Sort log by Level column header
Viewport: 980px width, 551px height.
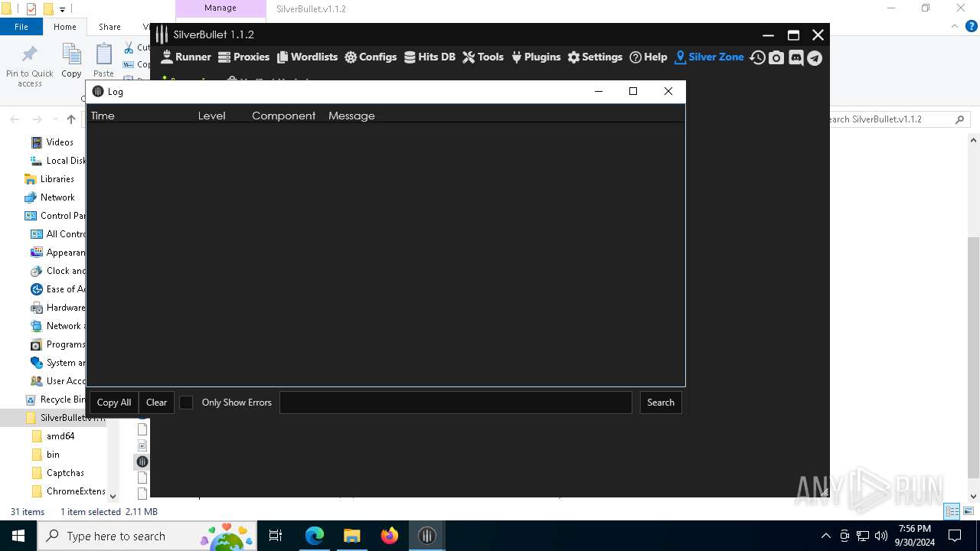[x=212, y=116]
